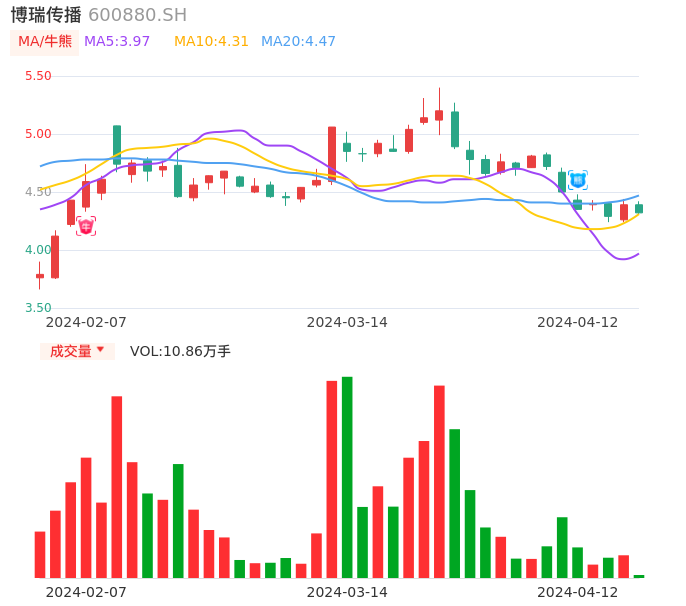Image resolution: width=686 pixels, height=606 pixels.
Task: Select the tallest green volume bar
Action: click(347, 477)
